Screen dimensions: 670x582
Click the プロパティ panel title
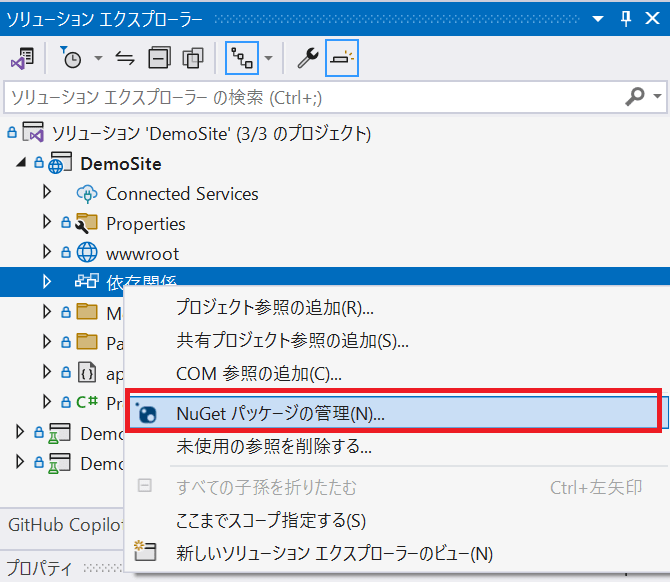point(39,568)
